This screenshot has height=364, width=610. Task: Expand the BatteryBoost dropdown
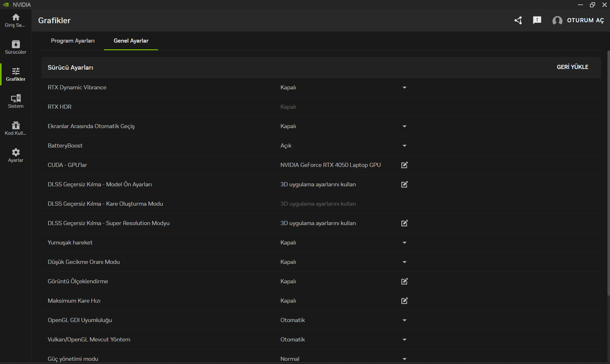pyautogui.click(x=404, y=146)
